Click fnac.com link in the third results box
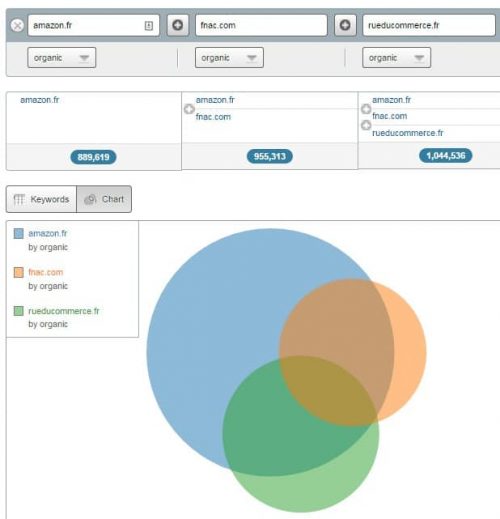This screenshot has width=500, height=519. click(x=389, y=116)
